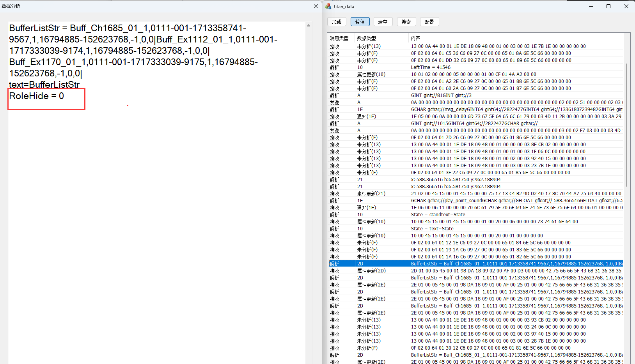Select the 未分析(F) row containing "19 1A C6 09"
The width and height of the screenshot is (635, 364).
point(476,250)
